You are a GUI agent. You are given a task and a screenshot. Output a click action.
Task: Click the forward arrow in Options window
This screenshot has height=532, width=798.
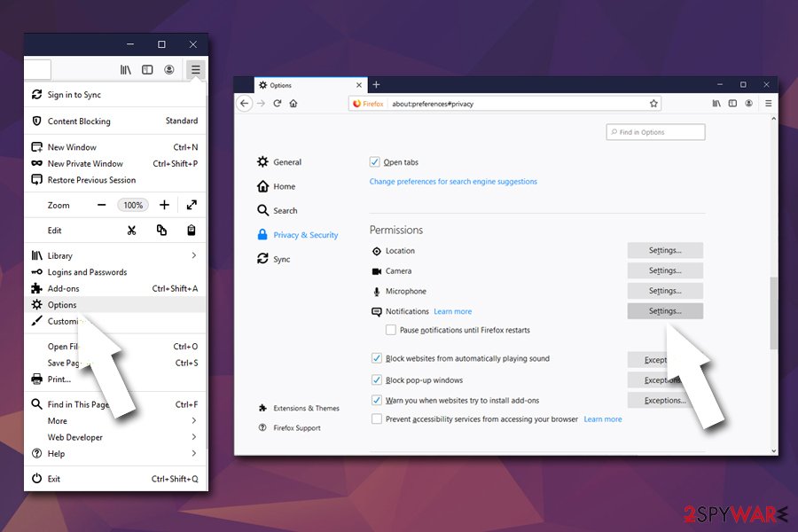pyautogui.click(x=261, y=104)
